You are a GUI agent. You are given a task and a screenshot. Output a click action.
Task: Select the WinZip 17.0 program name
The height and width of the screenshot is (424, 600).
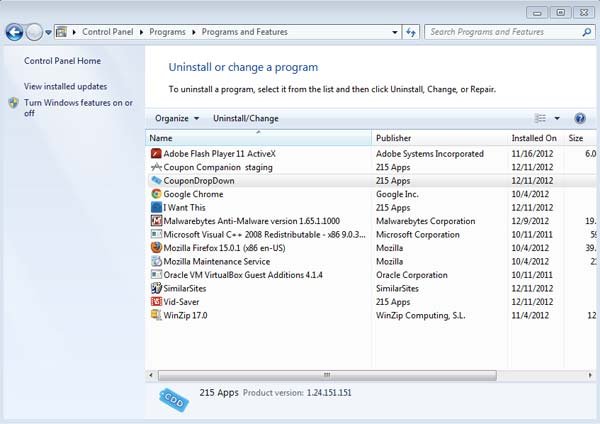point(185,315)
